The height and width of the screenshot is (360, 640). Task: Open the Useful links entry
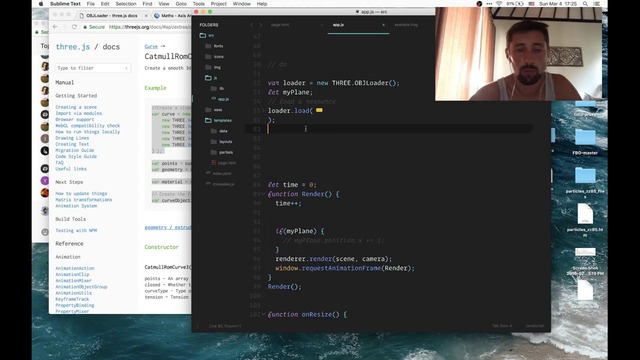click(x=71, y=169)
